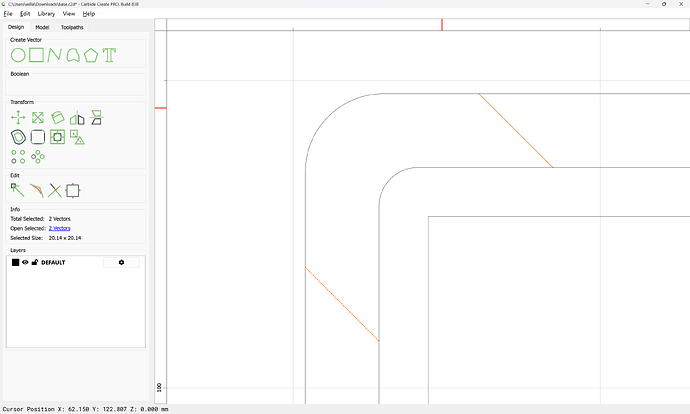
Task: Open the Edit menu
Action: (25, 14)
